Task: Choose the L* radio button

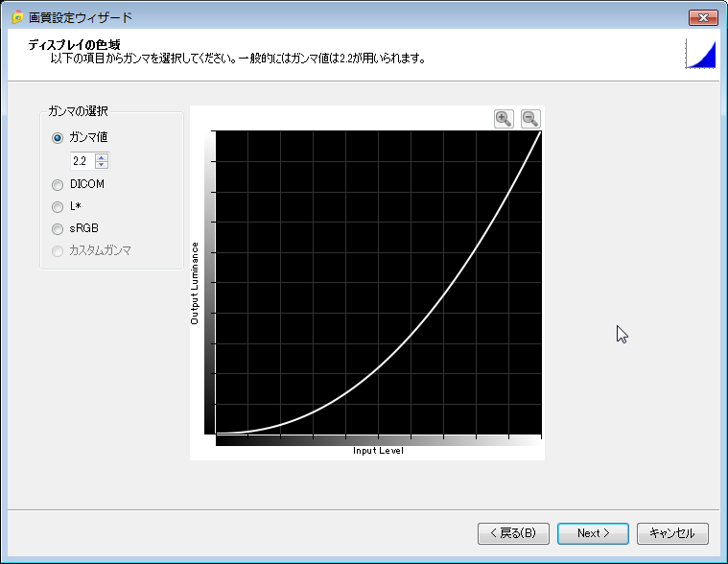Action: 58,206
